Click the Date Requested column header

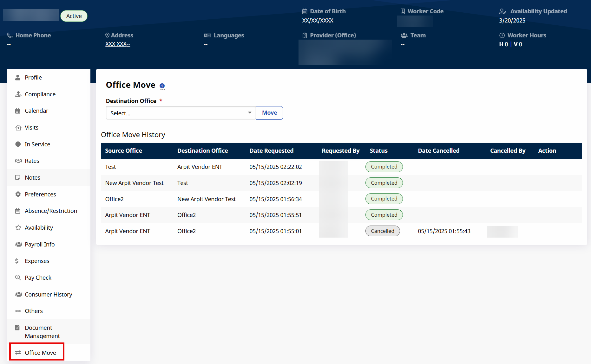point(271,151)
